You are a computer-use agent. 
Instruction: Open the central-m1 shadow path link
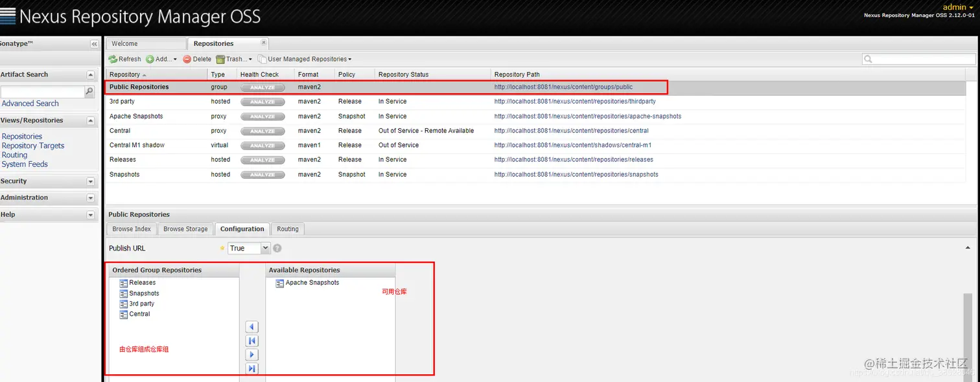tap(573, 145)
